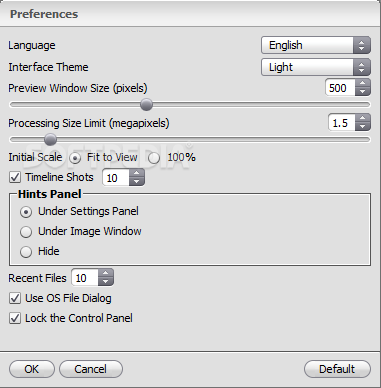Toggle the Timeline Shots checkbox
Viewport: 381px width, 388px height.
[15, 177]
